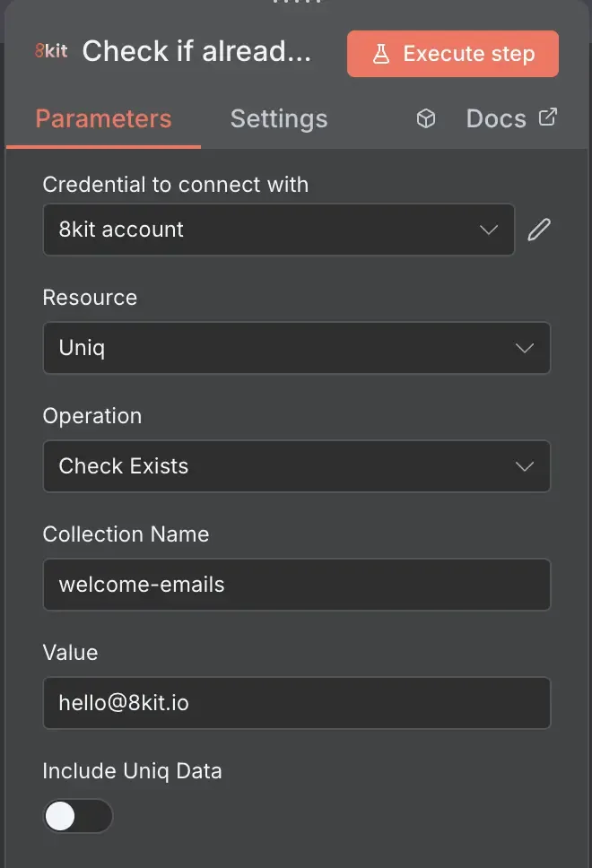Switch to the Settings tab

point(279,119)
